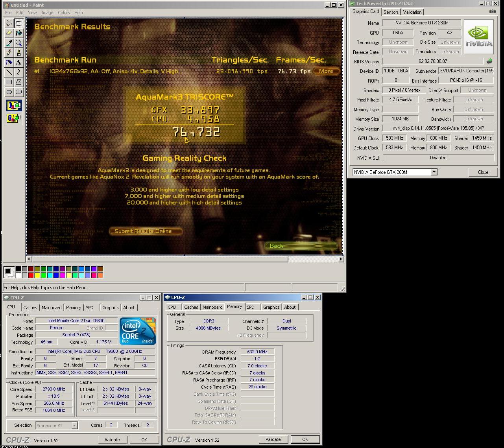The height and width of the screenshot is (448, 504).
Task: Click Validate in right CPU-Z memory window
Action: pos(273,439)
